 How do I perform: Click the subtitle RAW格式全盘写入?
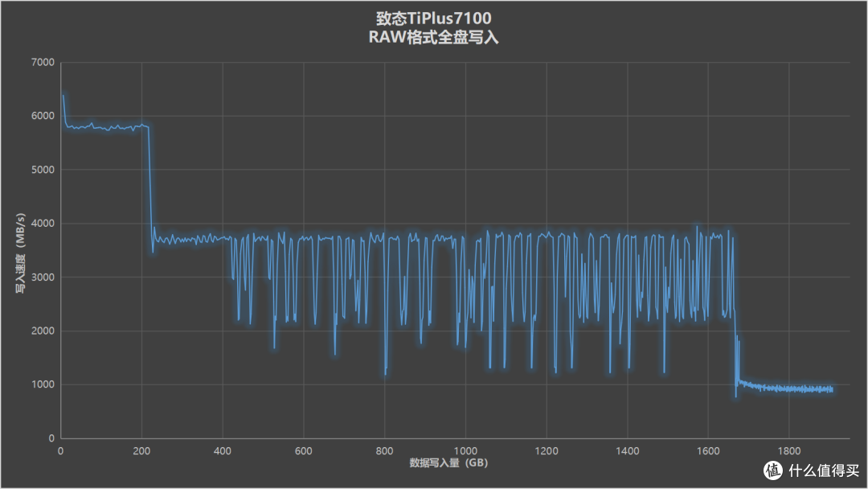[x=433, y=38]
